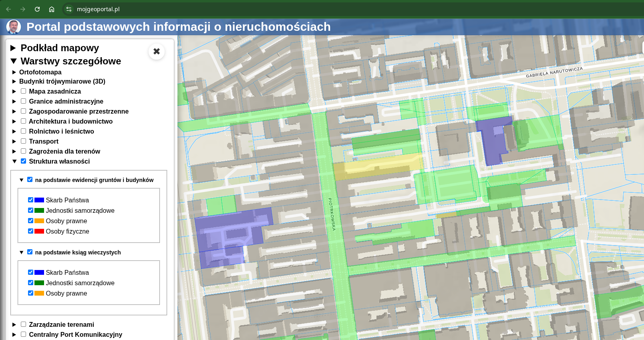Image resolution: width=644 pixels, height=340 pixels.
Task: Select Centralny Port Komunikacyjny item
Action: [75, 334]
